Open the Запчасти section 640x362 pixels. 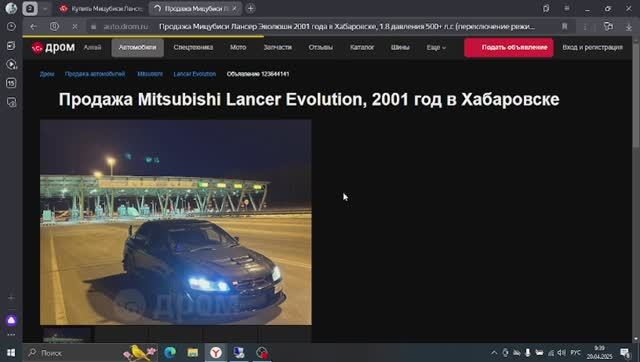pyautogui.click(x=278, y=48)
